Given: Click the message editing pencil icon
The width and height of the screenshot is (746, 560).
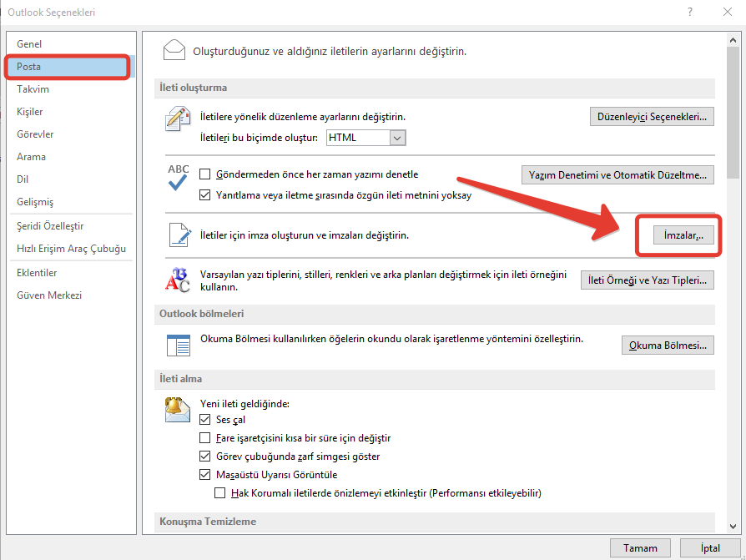Looking at the screenshot, I should click(178, 120).
